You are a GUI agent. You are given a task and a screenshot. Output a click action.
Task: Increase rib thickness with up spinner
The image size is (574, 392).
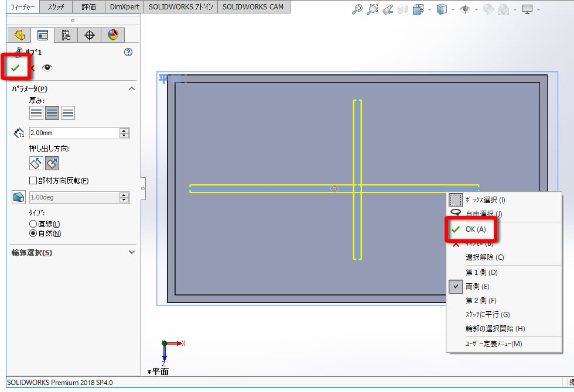pyautogui.click(x=124, y=130)
